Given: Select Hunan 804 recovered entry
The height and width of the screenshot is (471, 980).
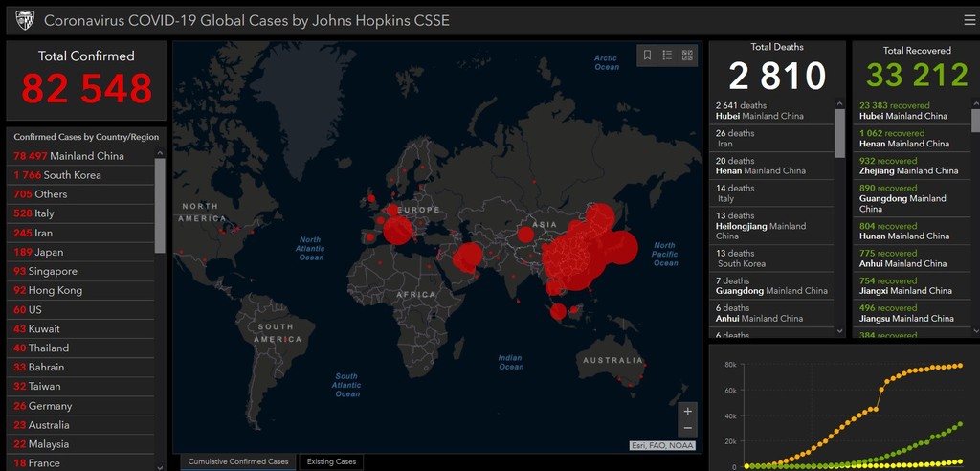Looking at the screenshot, I should click(912, 231).
